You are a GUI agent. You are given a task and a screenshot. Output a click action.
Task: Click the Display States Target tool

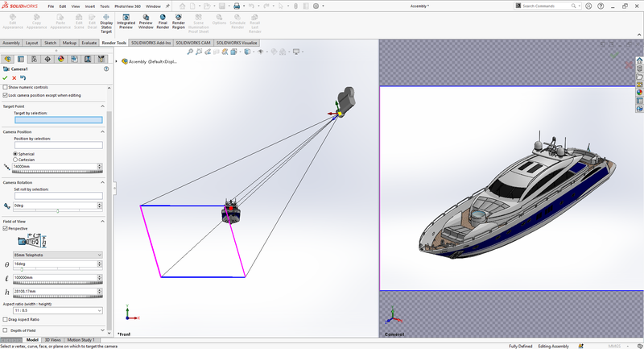point(106,23)
